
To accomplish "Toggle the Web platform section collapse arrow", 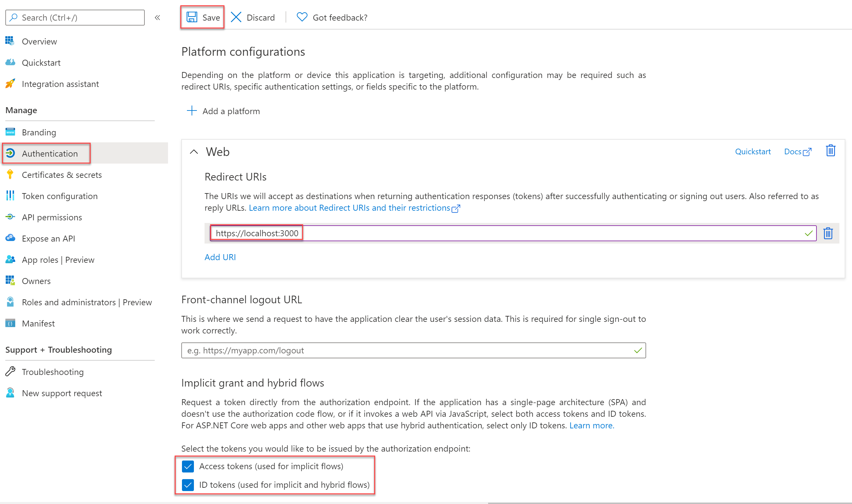I will coord(194,151).
